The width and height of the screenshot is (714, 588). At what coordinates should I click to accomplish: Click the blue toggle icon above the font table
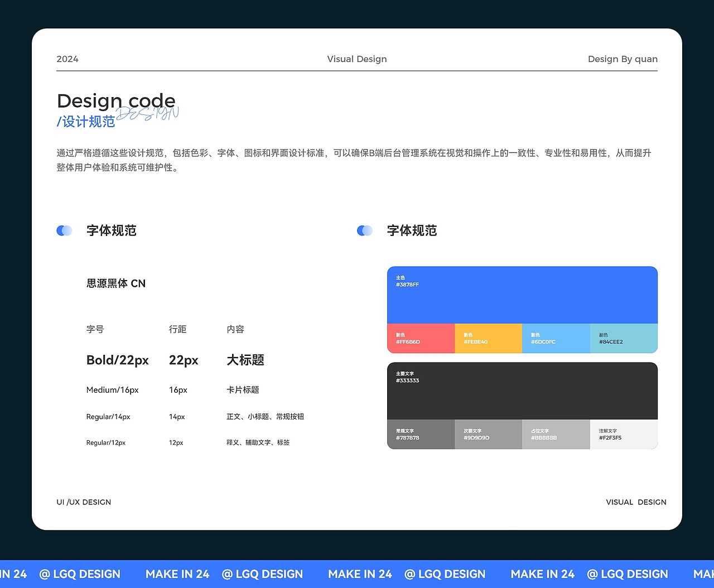64,230
